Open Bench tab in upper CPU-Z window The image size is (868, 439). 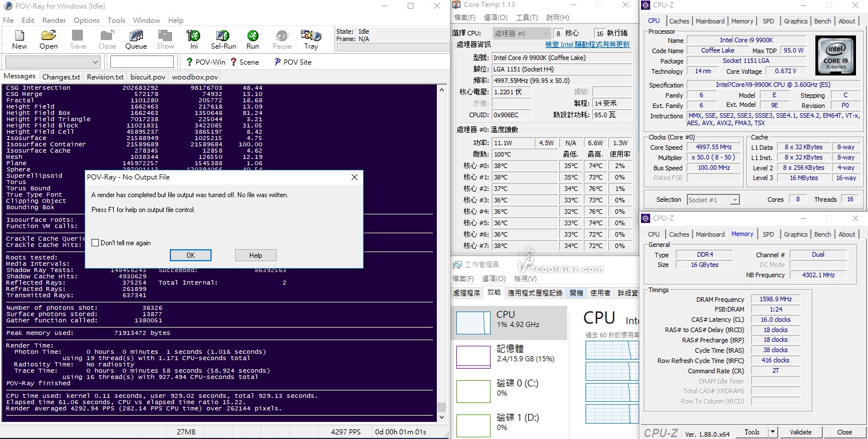[823, 21]
